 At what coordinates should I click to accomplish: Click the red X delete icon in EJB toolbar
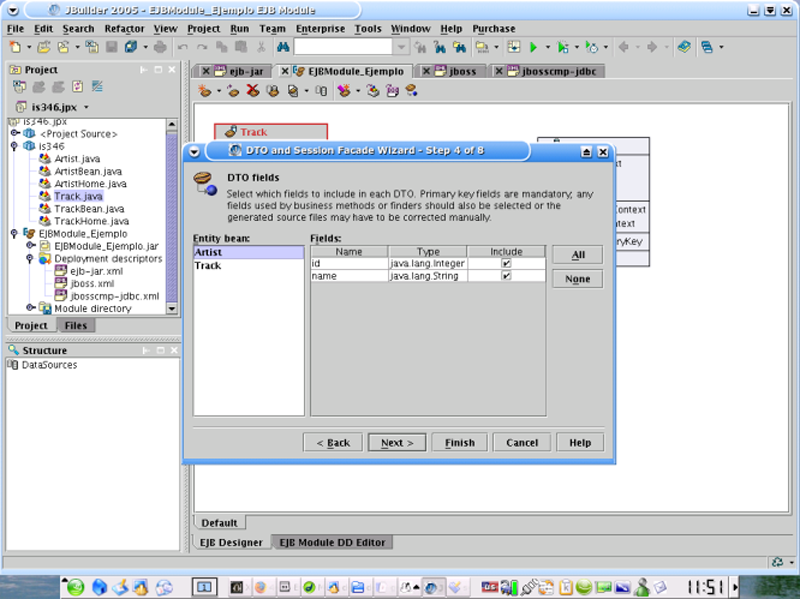[252, 91]
